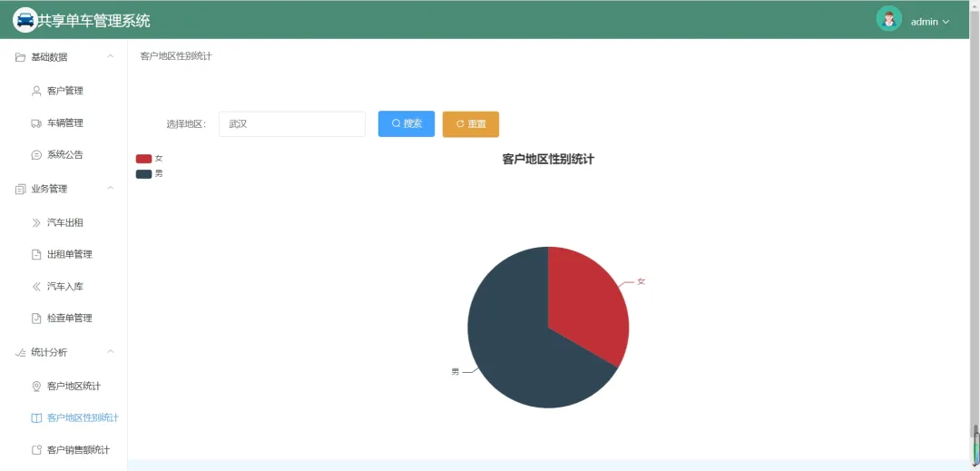
Task: Click the 客户地区统计 location pin icon
Action: (x=36, y=386)
